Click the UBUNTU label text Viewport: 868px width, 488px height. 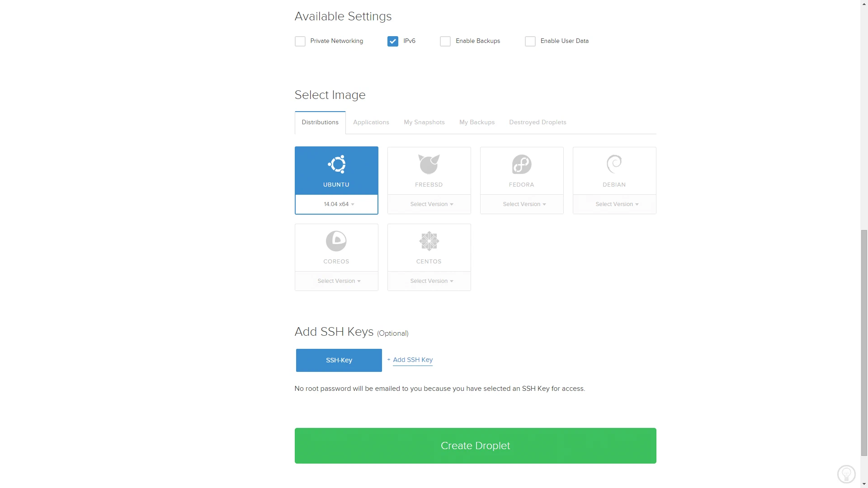coord(336,185)
